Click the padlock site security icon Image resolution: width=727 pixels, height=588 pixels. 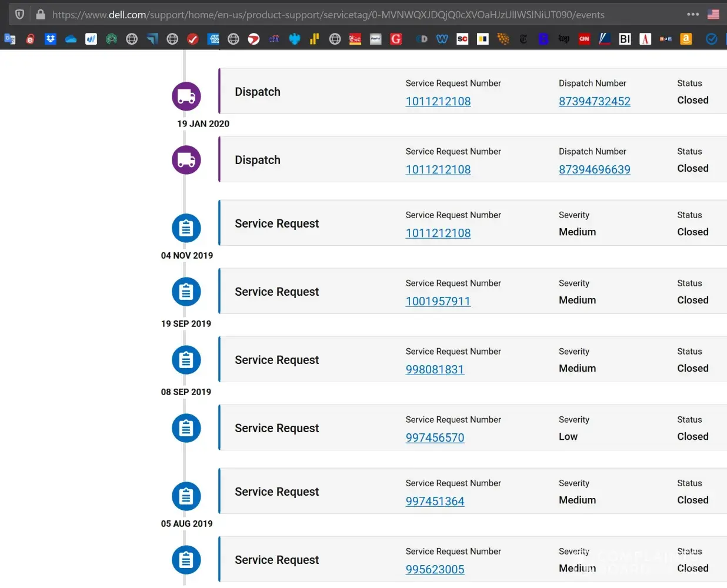41,15
